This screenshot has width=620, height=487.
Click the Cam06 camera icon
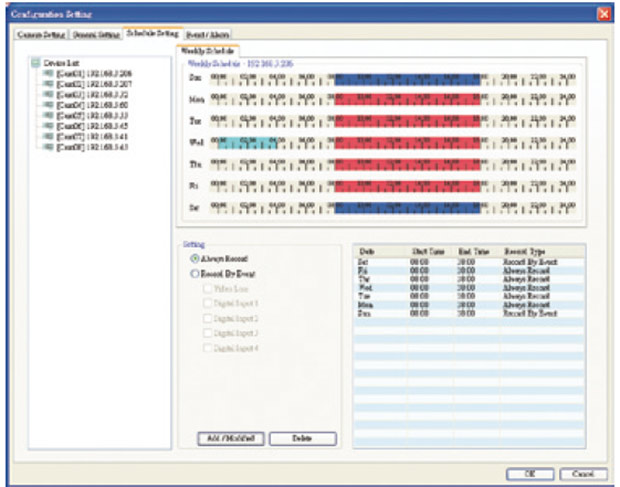click(49, 126)
